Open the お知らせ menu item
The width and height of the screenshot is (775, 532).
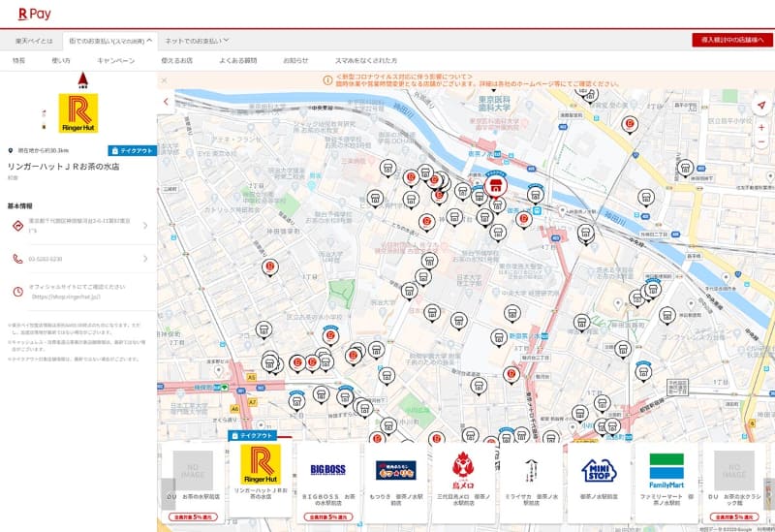pyautogui.click(x=295, y=60)
